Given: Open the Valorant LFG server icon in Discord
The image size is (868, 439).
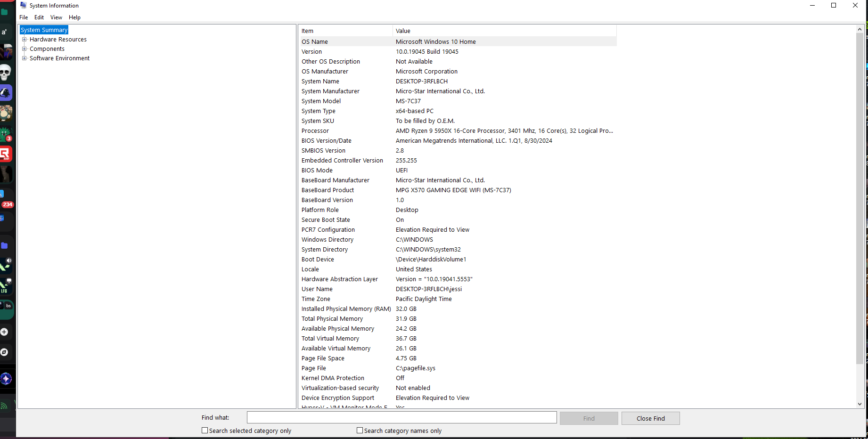Looking at the screenshot, I should 6,285.
